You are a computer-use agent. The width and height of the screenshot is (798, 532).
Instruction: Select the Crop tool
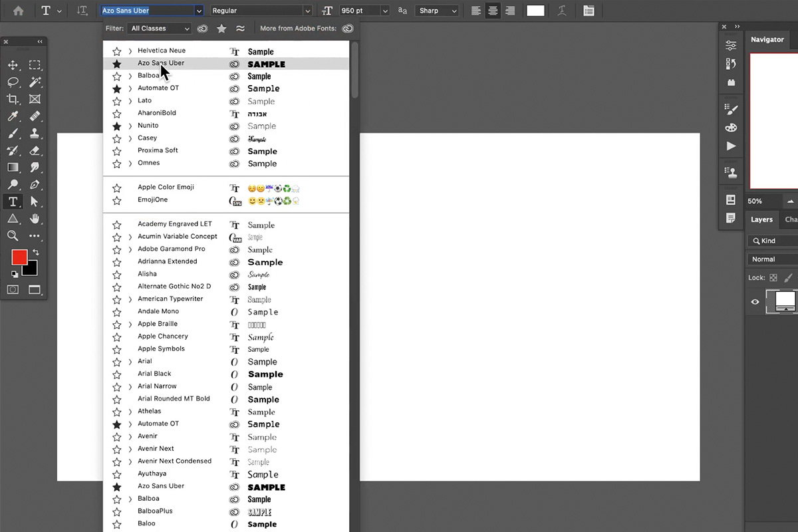tap(13, 100)
